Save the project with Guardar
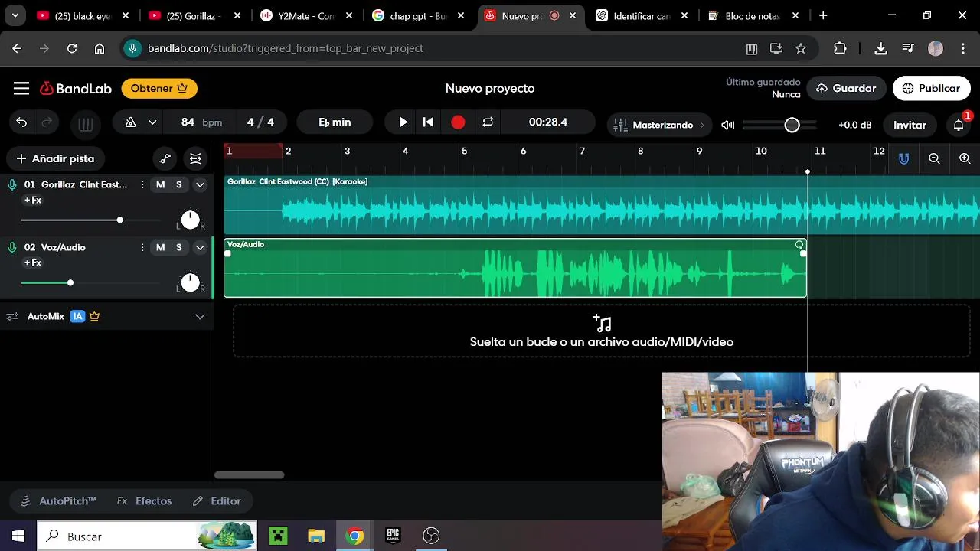 [845, 89]
